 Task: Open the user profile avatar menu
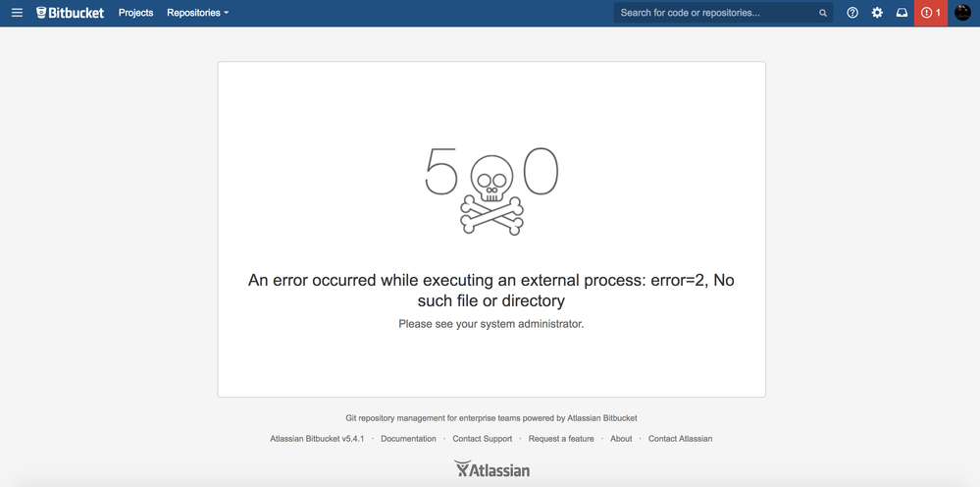coord(962,13)
